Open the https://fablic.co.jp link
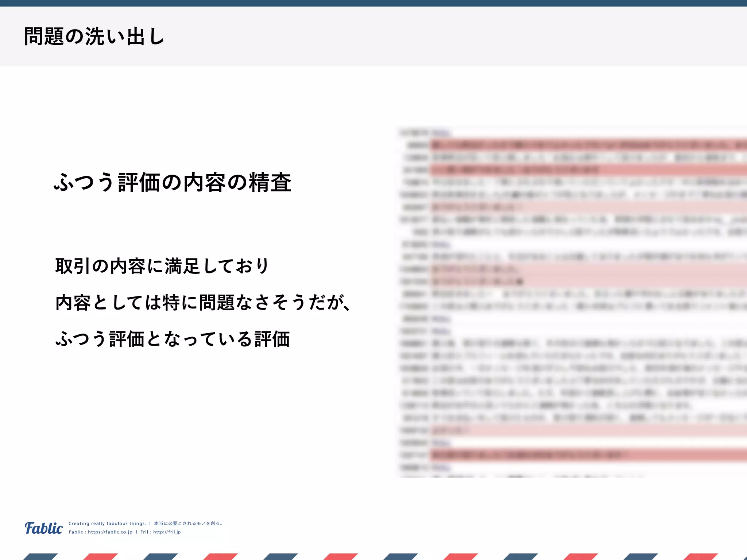This screenshot has width=747, height=560. (110, 532)
